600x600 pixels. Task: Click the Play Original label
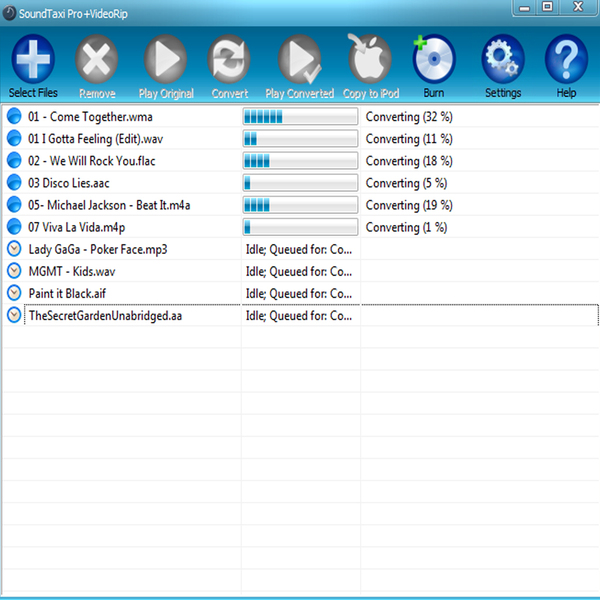pos(166,94)
